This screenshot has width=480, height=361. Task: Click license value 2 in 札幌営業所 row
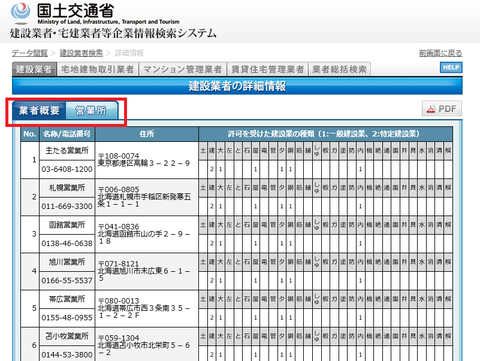212,206
